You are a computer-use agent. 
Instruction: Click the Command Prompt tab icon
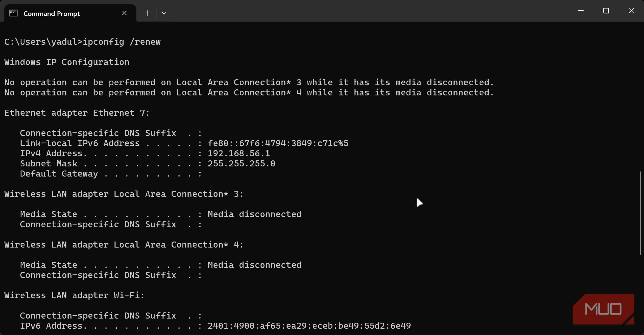pos(13,13)
